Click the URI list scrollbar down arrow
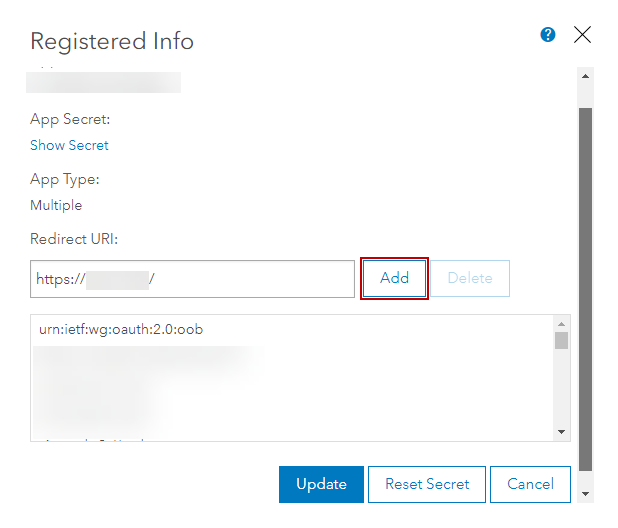 coord(562,431)
